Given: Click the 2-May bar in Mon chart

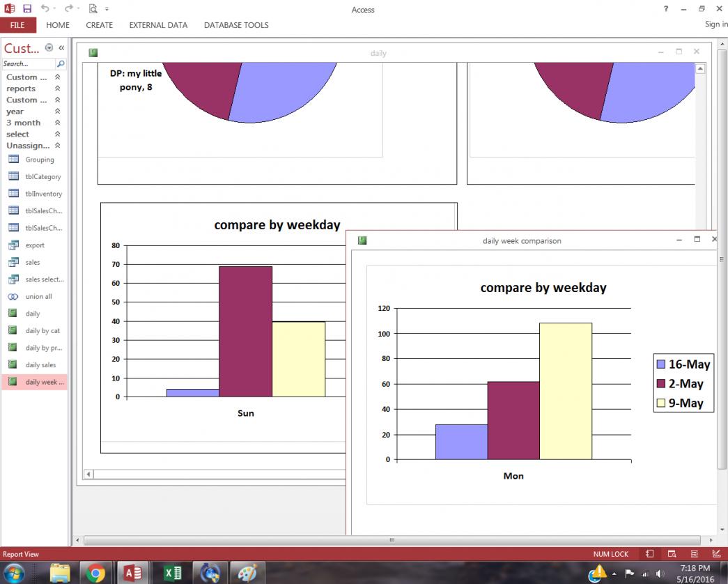Looking at the screenshot, I should coord(513,420).
